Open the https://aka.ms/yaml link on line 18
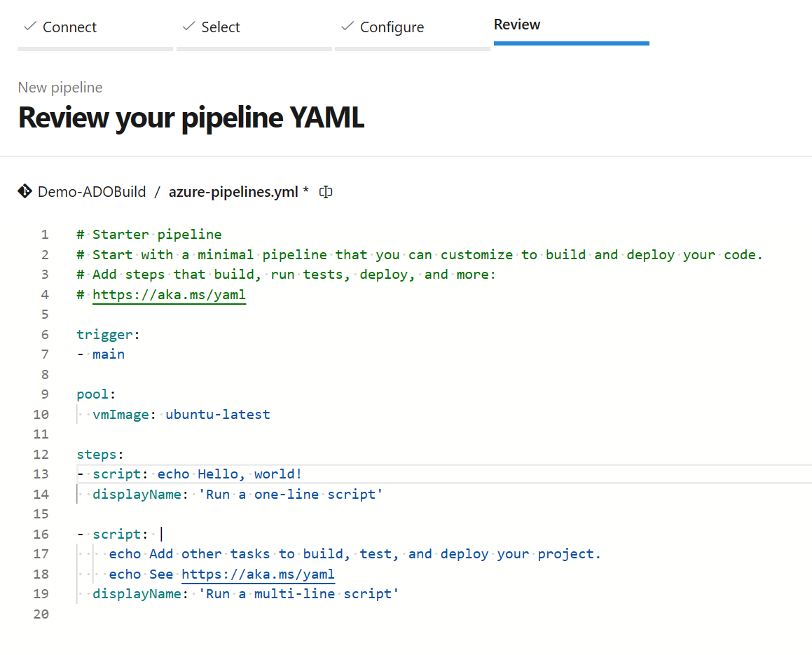This screenshot has width=812, height=655. point(258,574)
